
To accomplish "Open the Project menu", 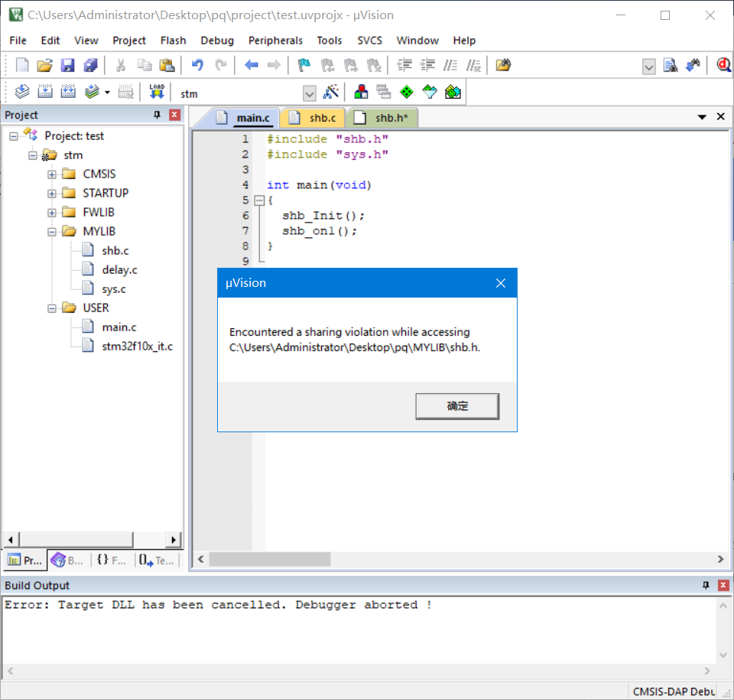I will tap(129, 41).
